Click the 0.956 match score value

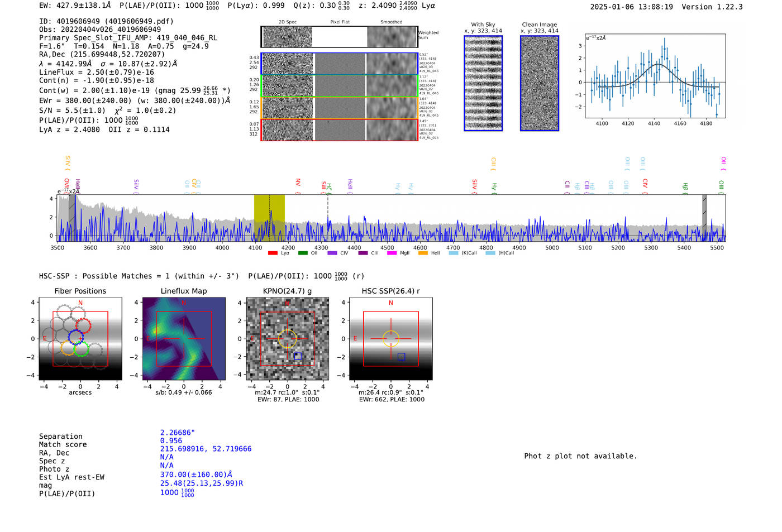(171, 441)
